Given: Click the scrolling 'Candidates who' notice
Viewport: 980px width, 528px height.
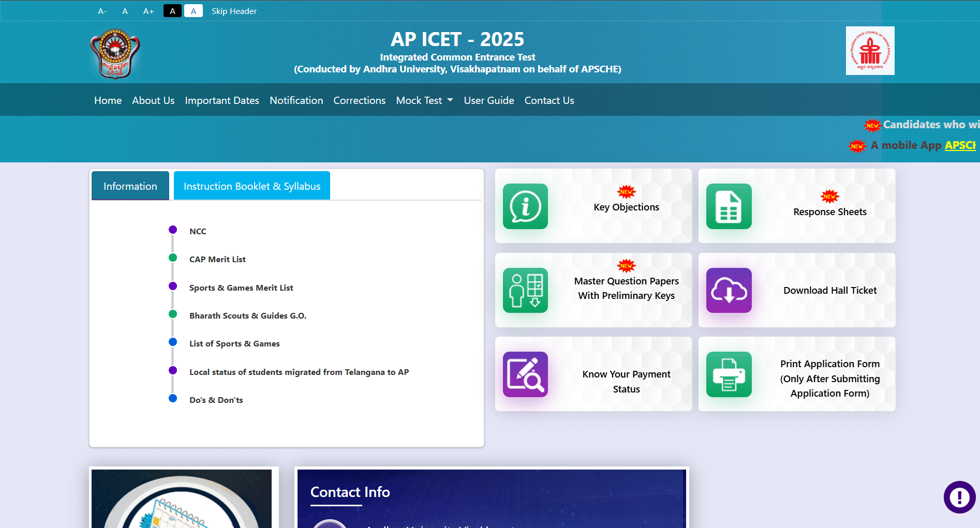Looking at the screenshot, I should click(930, 125).
